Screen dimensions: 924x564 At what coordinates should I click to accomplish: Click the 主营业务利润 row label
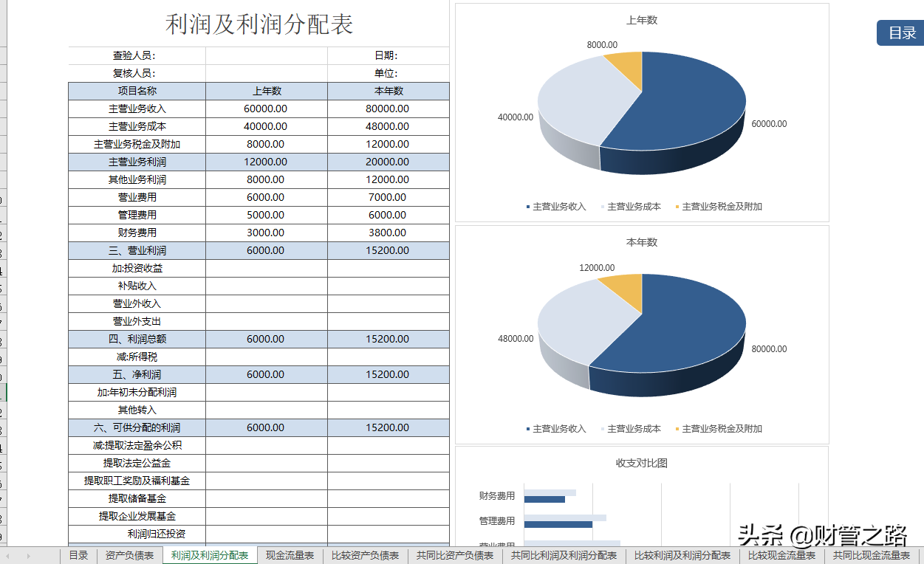point(137,162)
